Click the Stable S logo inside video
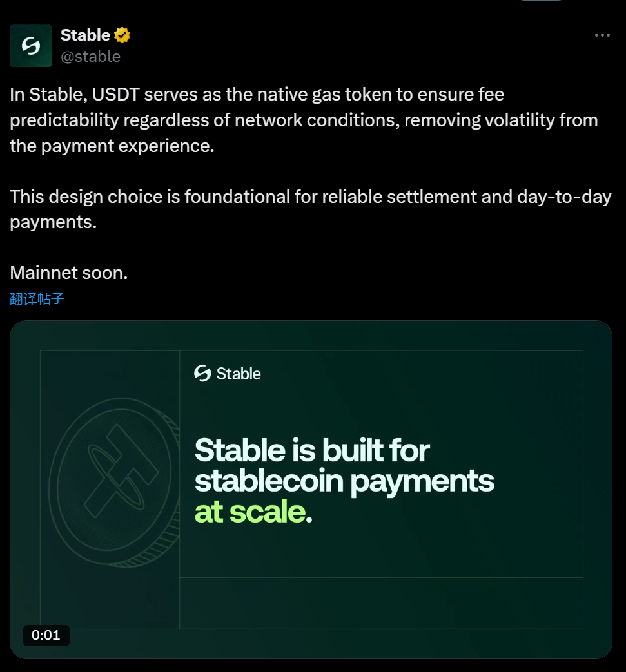 point(202,374)
